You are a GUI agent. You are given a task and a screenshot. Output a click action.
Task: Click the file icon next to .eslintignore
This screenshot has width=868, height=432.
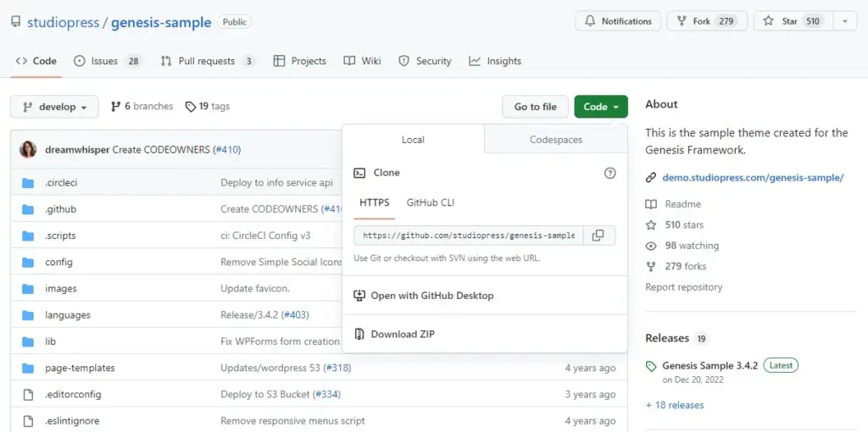point(28,421)
